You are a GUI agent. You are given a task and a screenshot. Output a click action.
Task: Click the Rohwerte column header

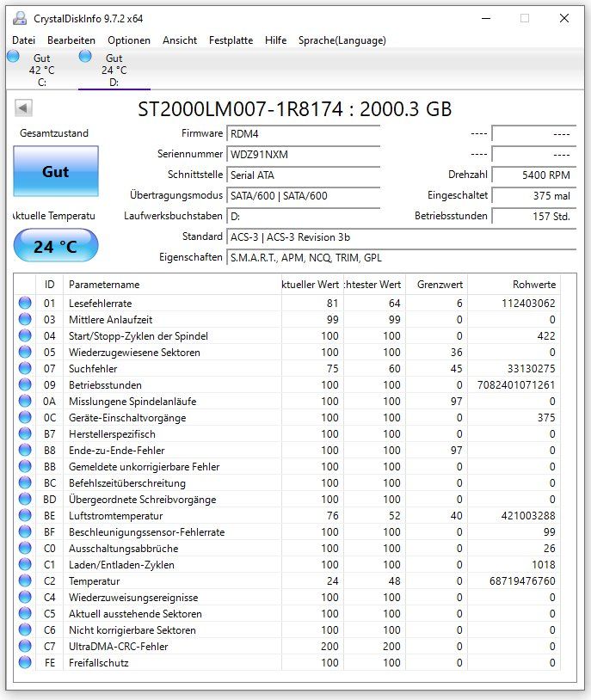coord(514,285)
